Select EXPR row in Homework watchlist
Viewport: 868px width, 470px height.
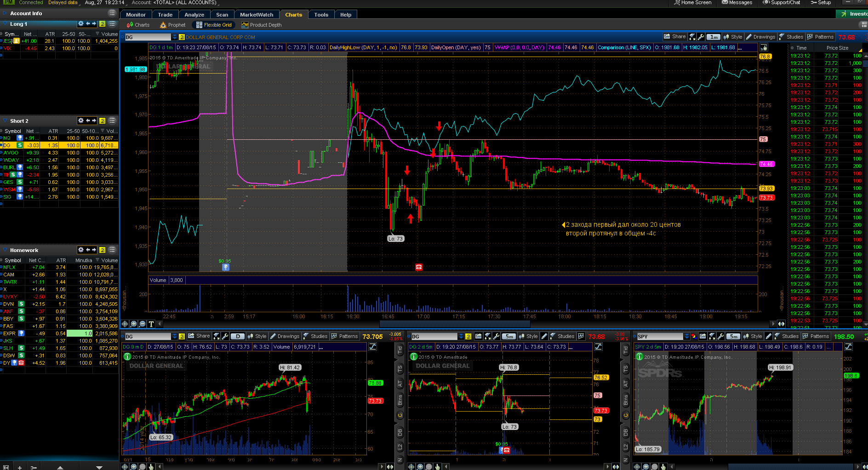coord(59,333)
